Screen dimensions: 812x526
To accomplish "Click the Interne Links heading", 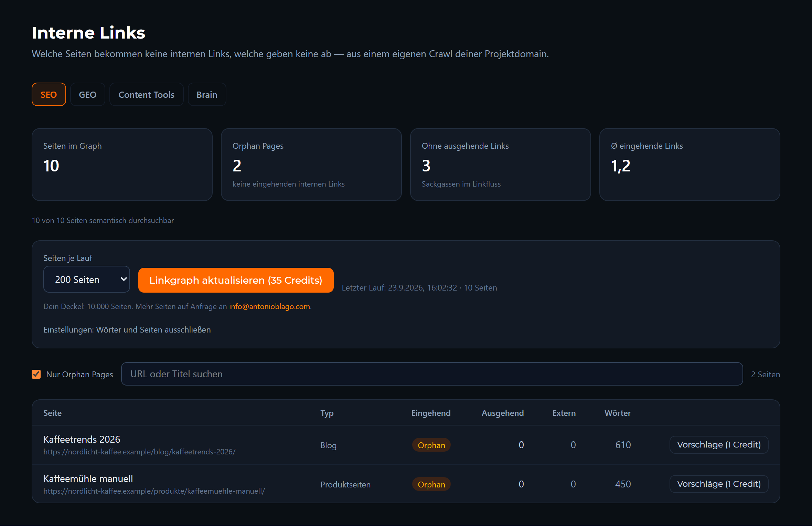I will (x=88, y=33).
